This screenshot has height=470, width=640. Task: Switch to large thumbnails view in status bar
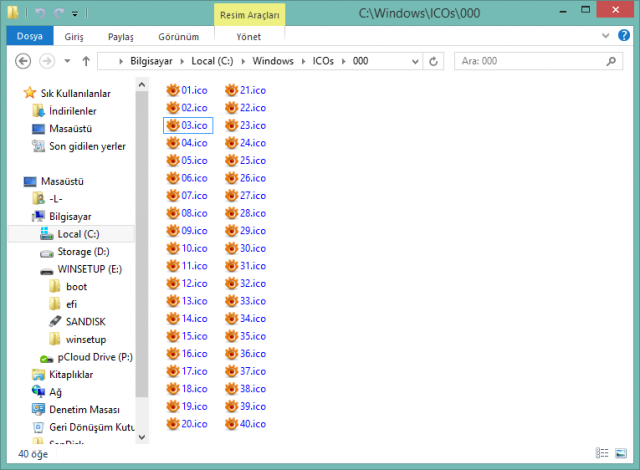pyautogui.click(x=621, y=453)
